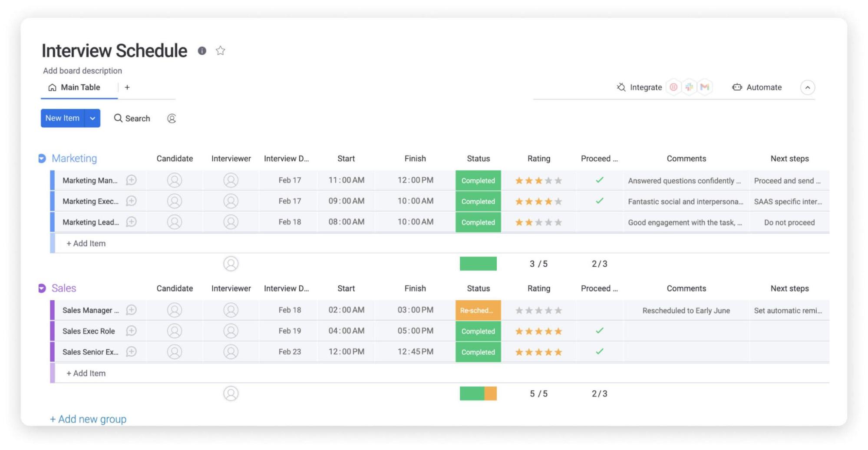
Task: Click the Automate button
Action: (757, 87)
